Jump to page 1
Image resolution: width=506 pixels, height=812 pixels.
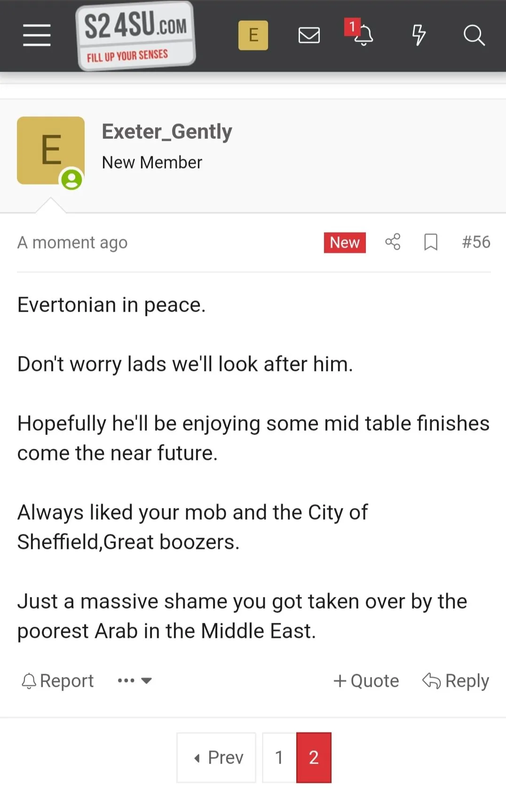(x=279, y=757)
